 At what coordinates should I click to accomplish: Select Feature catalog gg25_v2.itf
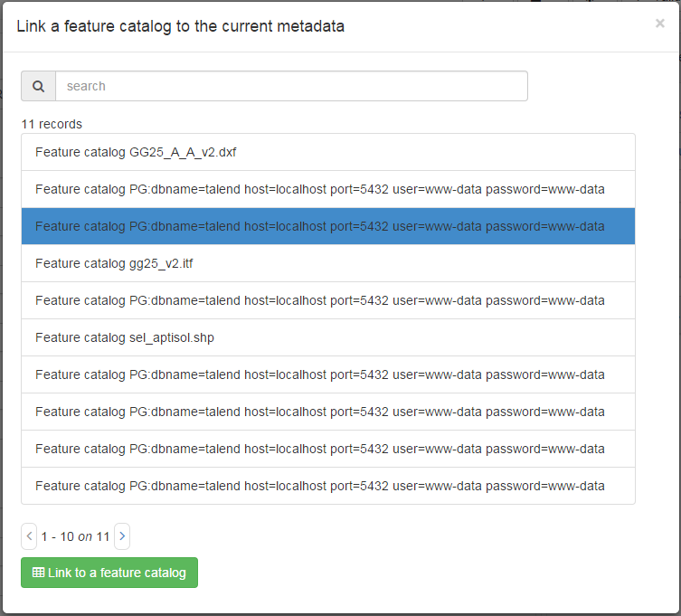(x=328, y=263)
